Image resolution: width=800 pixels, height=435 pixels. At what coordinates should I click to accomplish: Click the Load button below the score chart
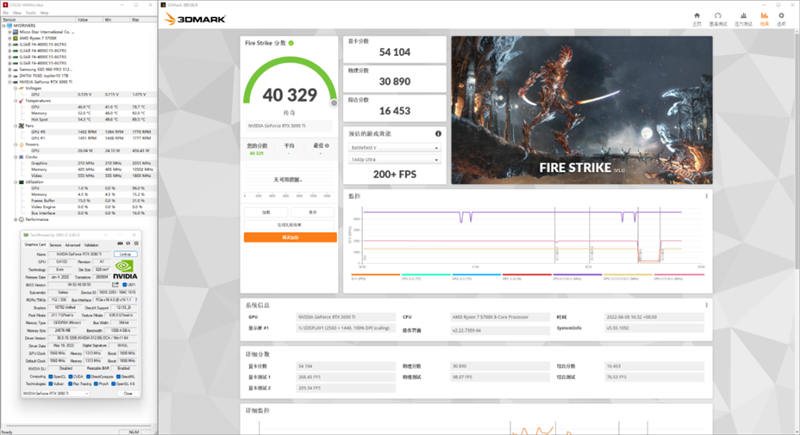(x=266, y=212)
